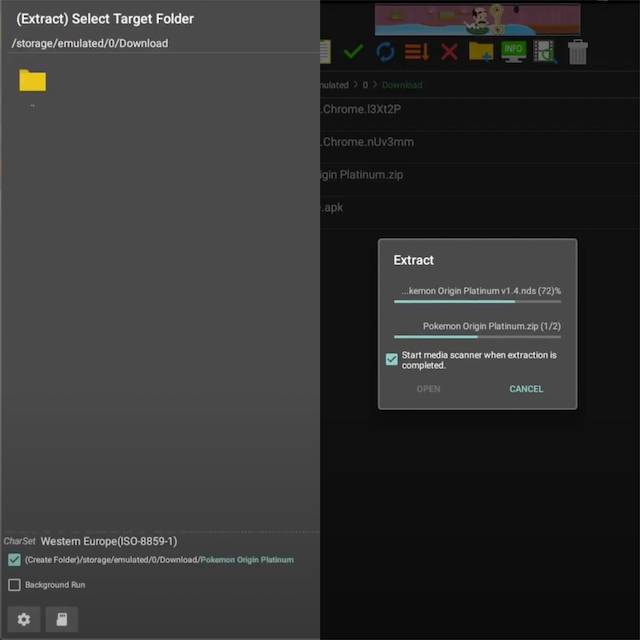The height and width of the screenshot is (640, 640).
Task: Click CANCEL in the Extract dialog
Action: click(526, 389)
